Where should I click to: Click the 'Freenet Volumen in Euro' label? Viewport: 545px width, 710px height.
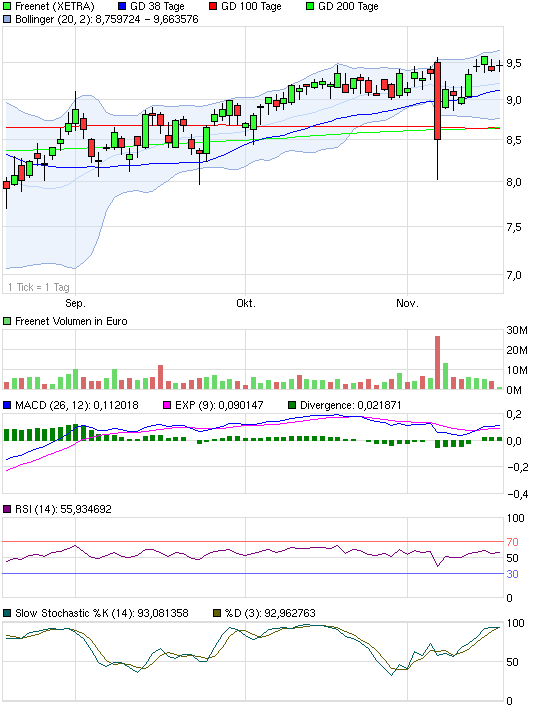pos(71,321)
